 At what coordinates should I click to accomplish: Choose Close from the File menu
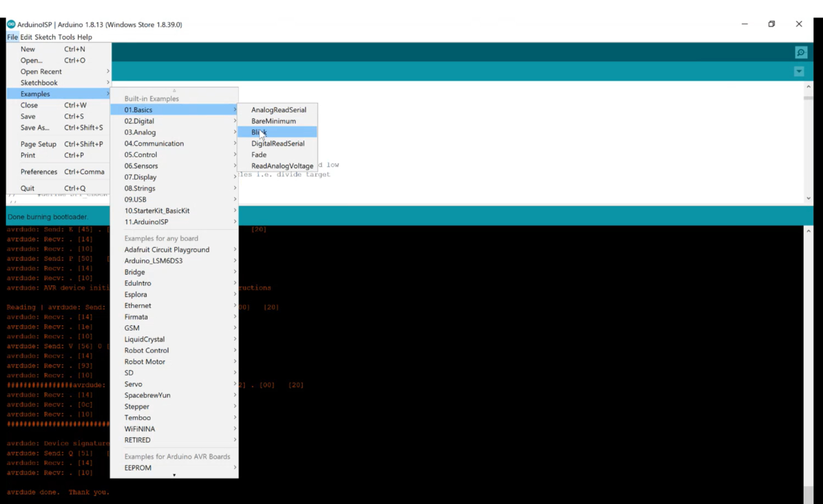click(x=59, y=106)
